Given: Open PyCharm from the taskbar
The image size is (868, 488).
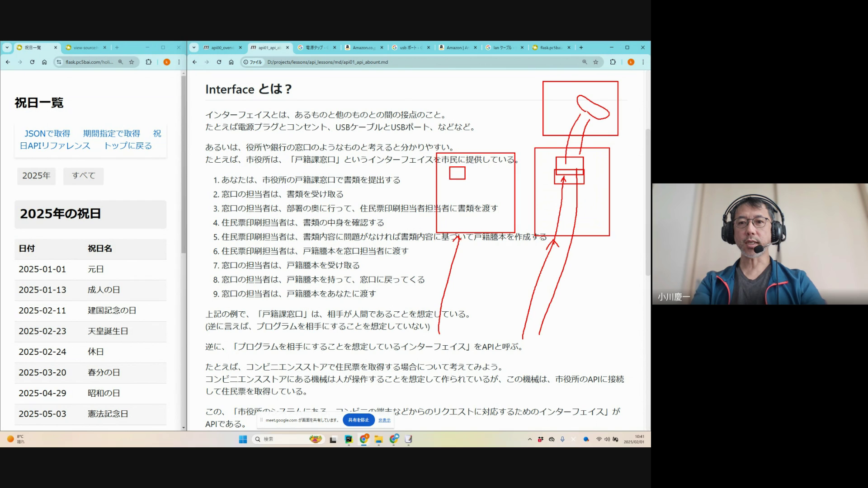Looking at the screenshot, I should point(349,439).
